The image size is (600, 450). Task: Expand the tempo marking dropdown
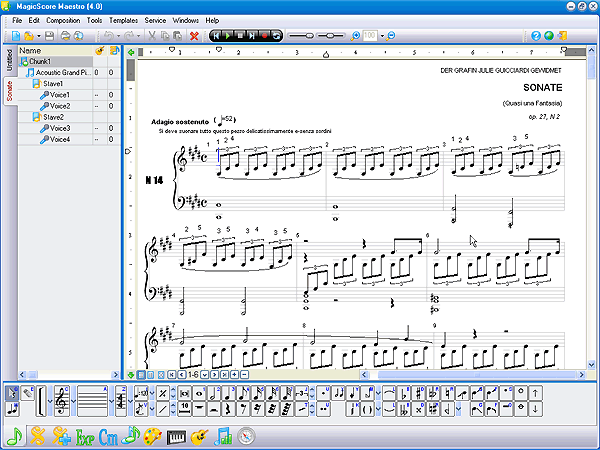point(152,393)
